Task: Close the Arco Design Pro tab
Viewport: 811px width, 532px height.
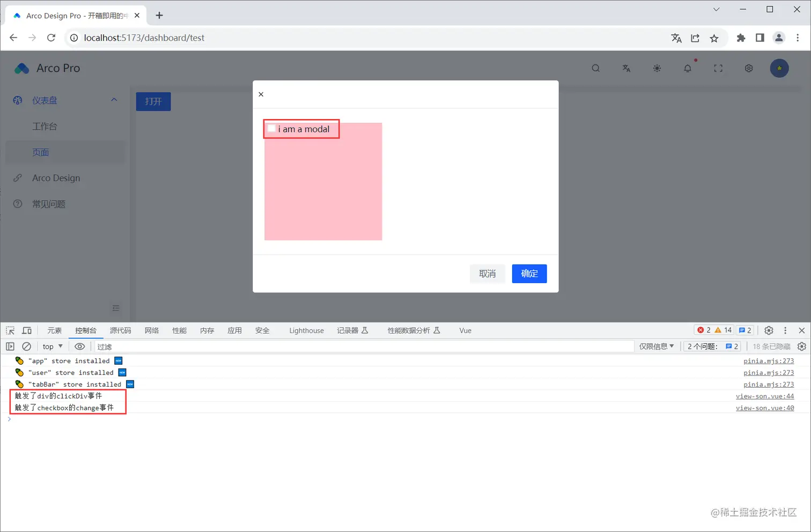Action: pyautogui.click(x=137, y=16)
